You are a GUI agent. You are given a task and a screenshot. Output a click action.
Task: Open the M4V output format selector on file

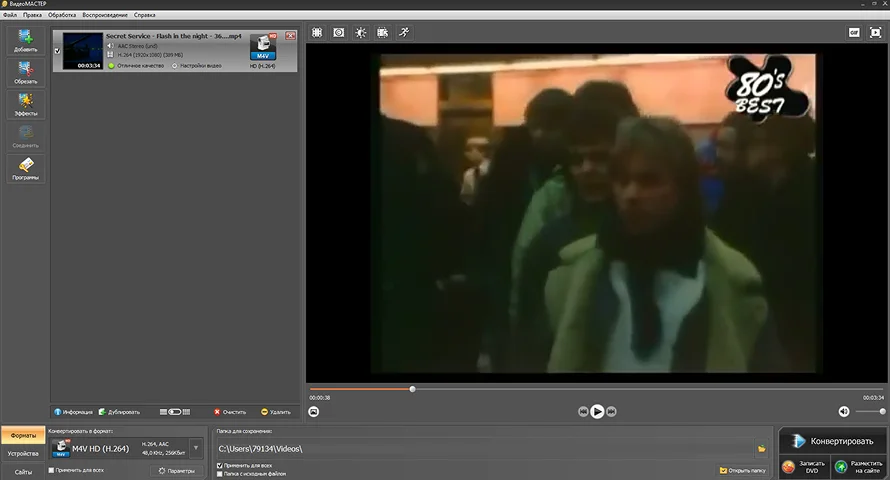point(263,48)
